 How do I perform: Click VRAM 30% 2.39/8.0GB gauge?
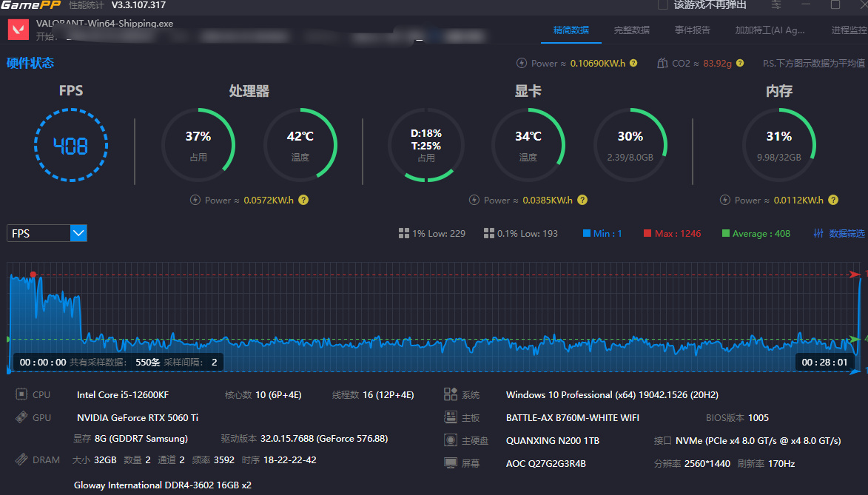pyautogui.click(x=630, y=145)
